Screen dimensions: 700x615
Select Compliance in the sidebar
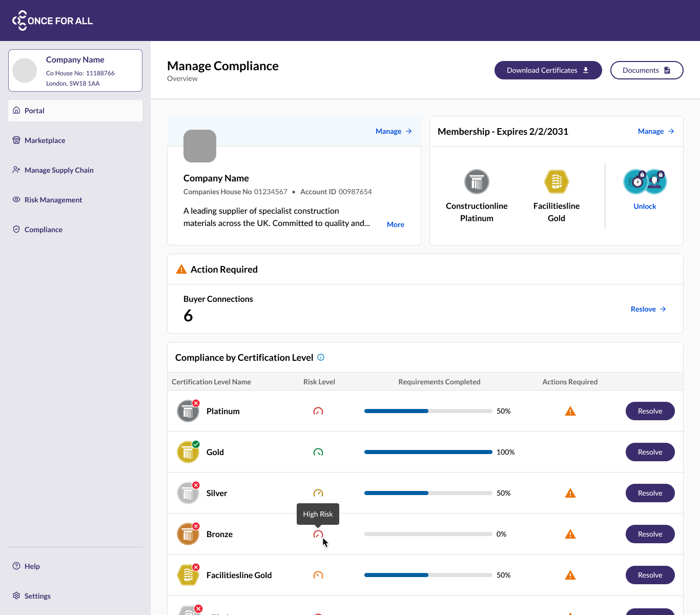75,230
